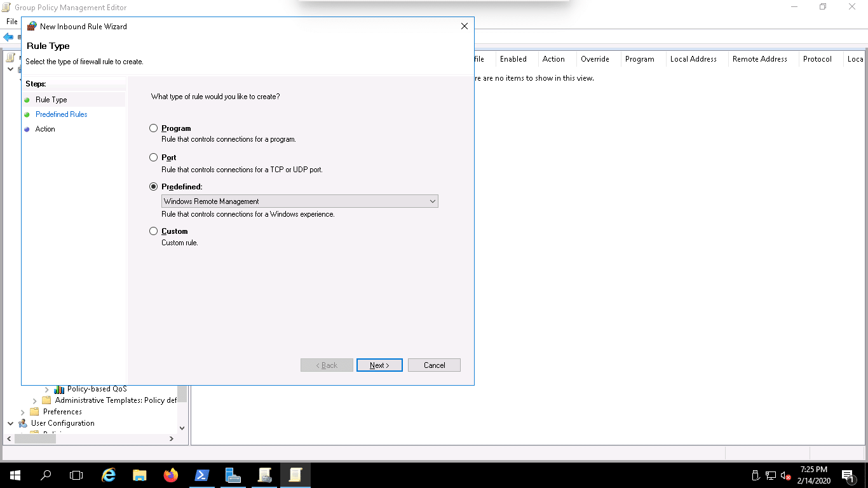This screenshot has width=868, height=488.
Task: Click the tree pane's scroll-right arrow
Action: pyautogui.click(x=172, y=438)
